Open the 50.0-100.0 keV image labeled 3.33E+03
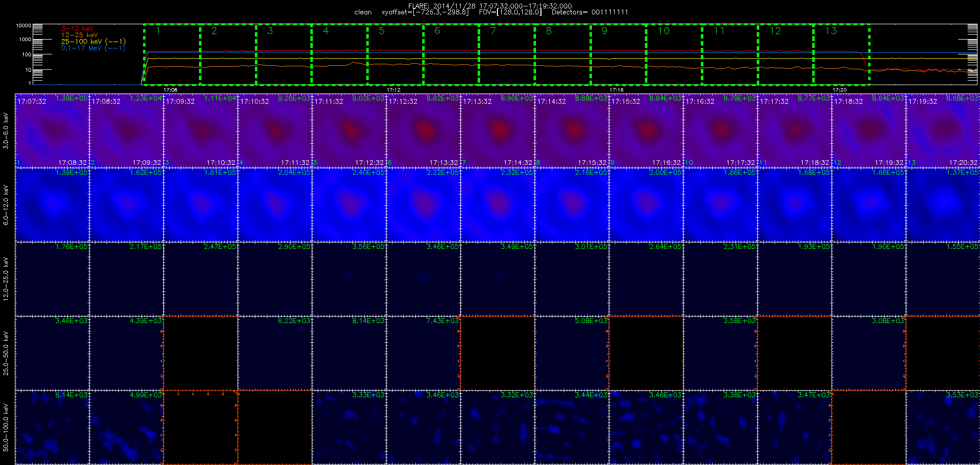The image size is (980, 465). pos(349,427)
